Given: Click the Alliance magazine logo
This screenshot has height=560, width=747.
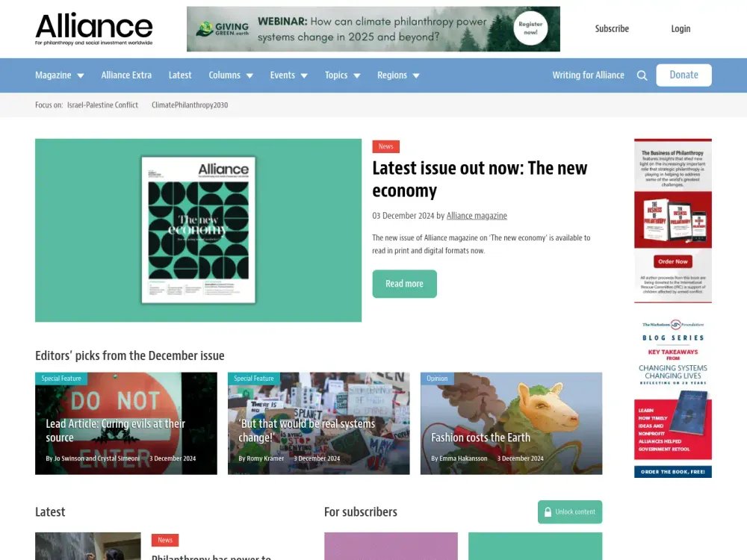Looking at the screenshot, I should tap(93, 28).
